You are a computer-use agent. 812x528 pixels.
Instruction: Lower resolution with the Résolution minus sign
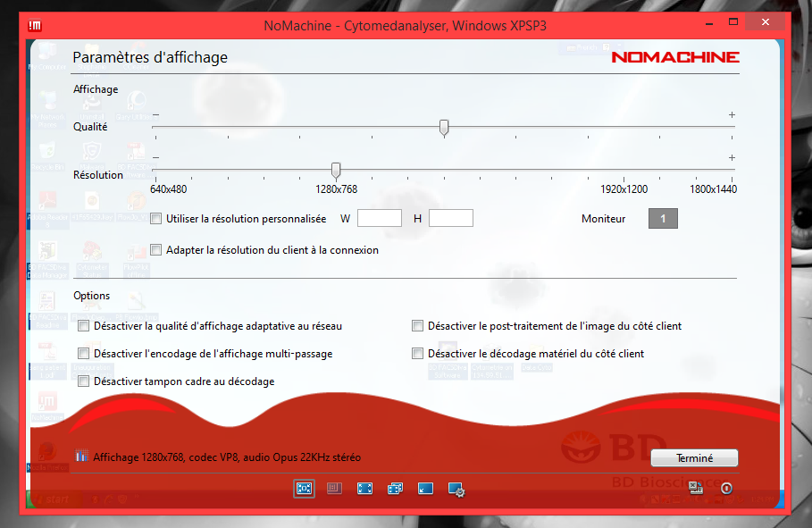tap(155, 157)
